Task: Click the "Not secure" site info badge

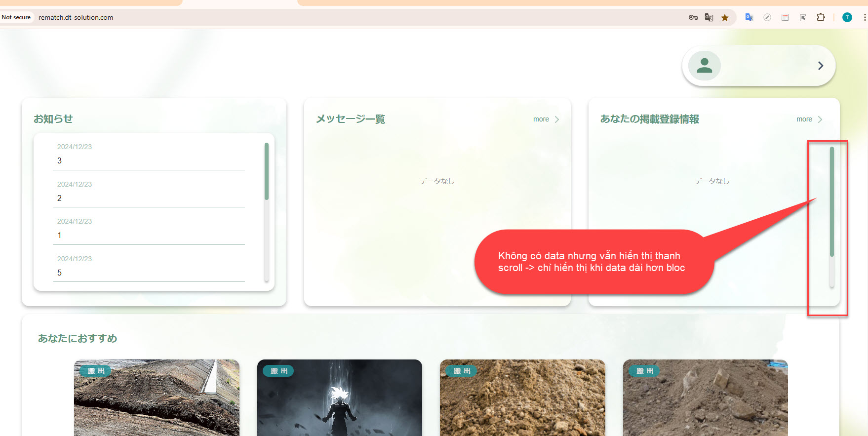Action: (x=16, y=17)
